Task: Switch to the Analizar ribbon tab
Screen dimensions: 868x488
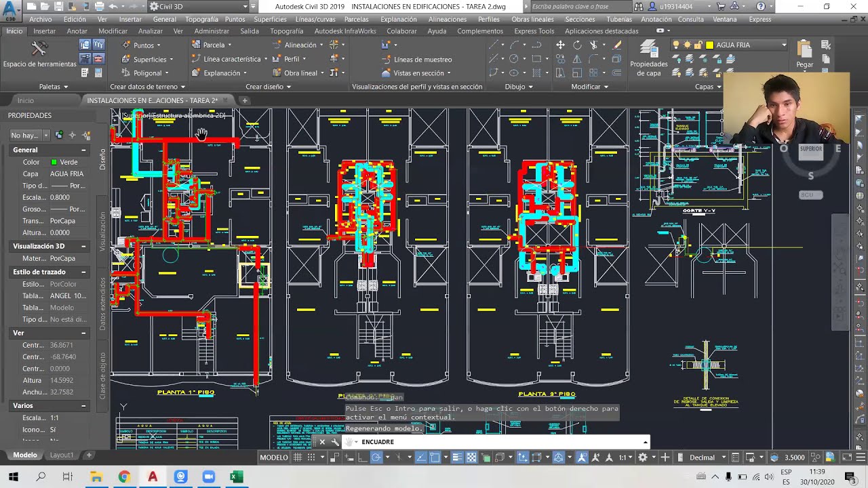Action: click(150, 31)
